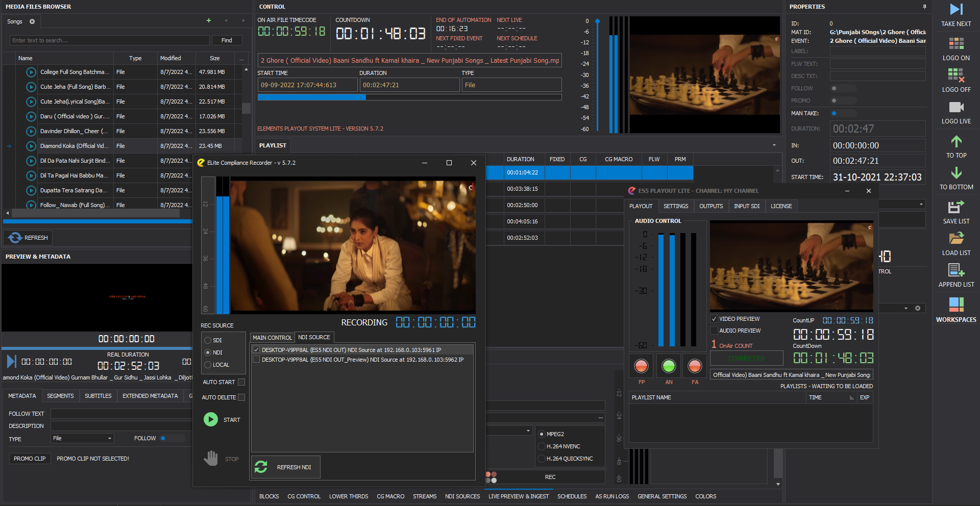Expand the PLAYLIST panel dropdown arrow
This screenshot has height=506, width=980.
pyautogui.click(x=774, y=145)
